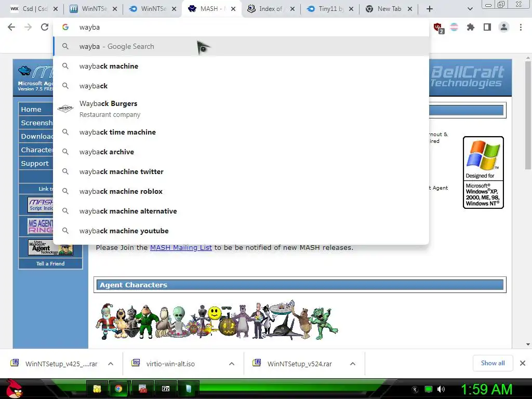Image resolution: width=532 pixels, height=399 pixels.
Task: Click the round arrow tray icon
Action: point(415,390)
